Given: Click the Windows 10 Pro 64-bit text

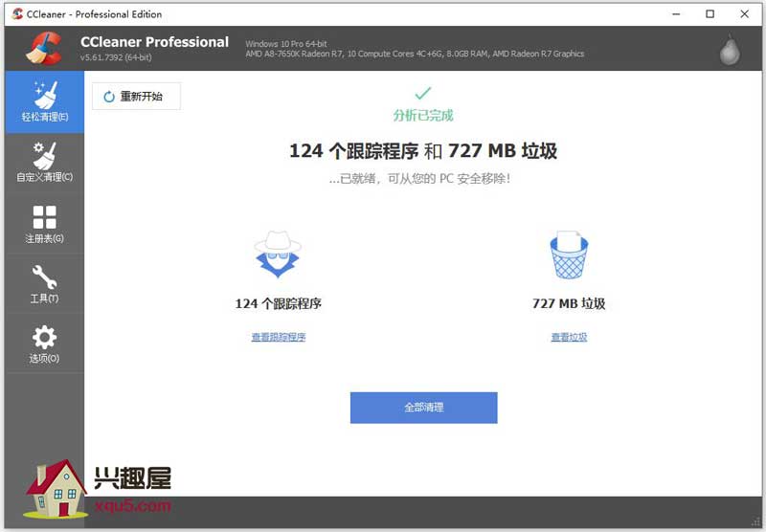Looking at the screenshot, I should [x=286, y=43].
